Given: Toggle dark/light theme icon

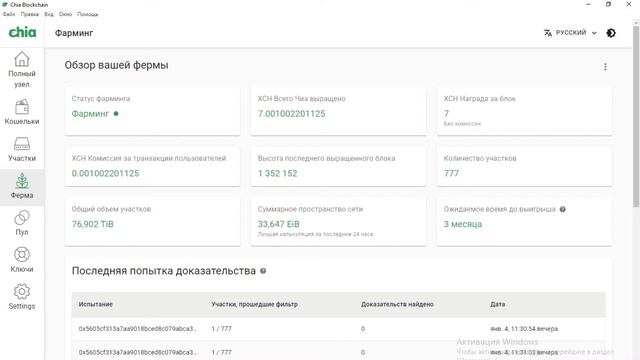Looking at the screenshot, I should [611, 33].
